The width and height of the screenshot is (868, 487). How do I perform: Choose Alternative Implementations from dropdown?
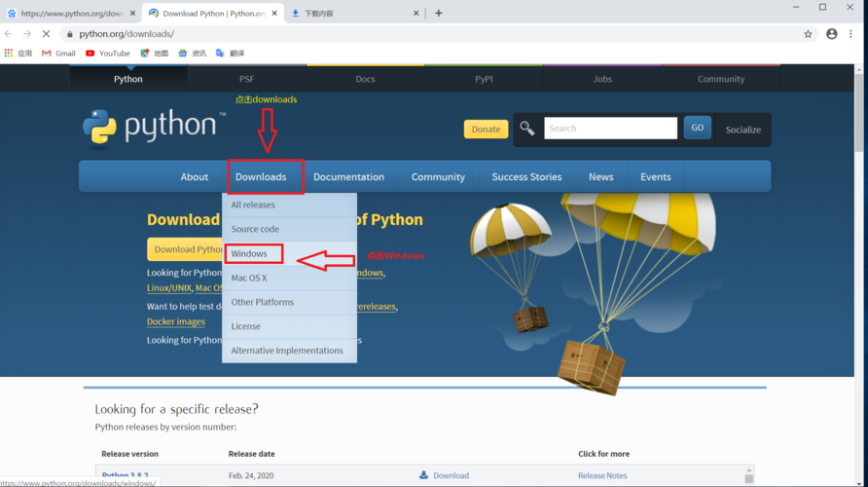pyautogui.click(x=290, y=351)
